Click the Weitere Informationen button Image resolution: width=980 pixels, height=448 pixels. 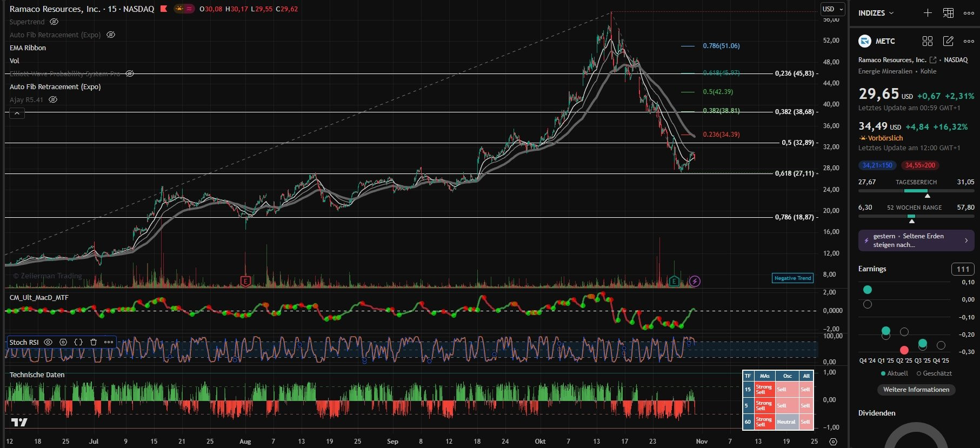(916, 390)
